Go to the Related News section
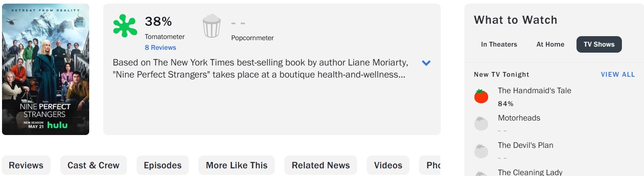The height and width of the screenshot is (176, 644). click(x=321, y=165)
